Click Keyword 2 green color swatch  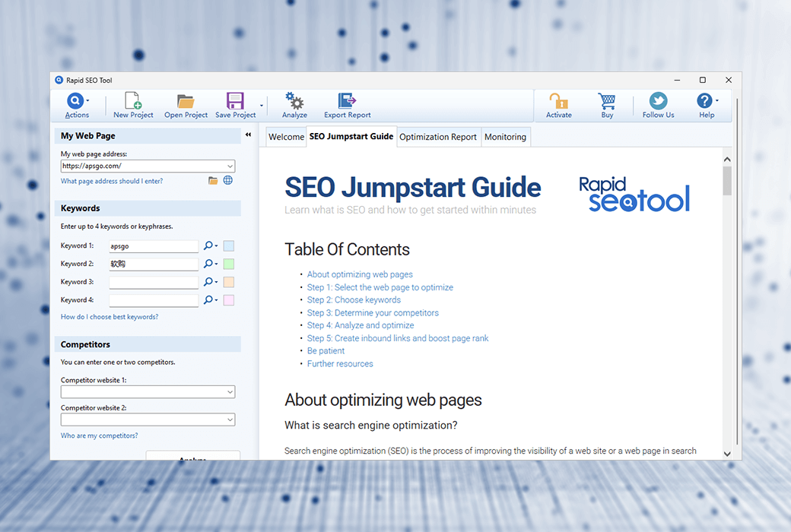(x=228, y=264)
